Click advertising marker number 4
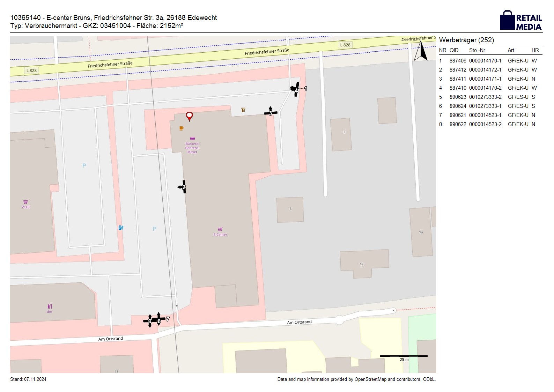The width and height of the screenshot is (554, 392). 296,90
